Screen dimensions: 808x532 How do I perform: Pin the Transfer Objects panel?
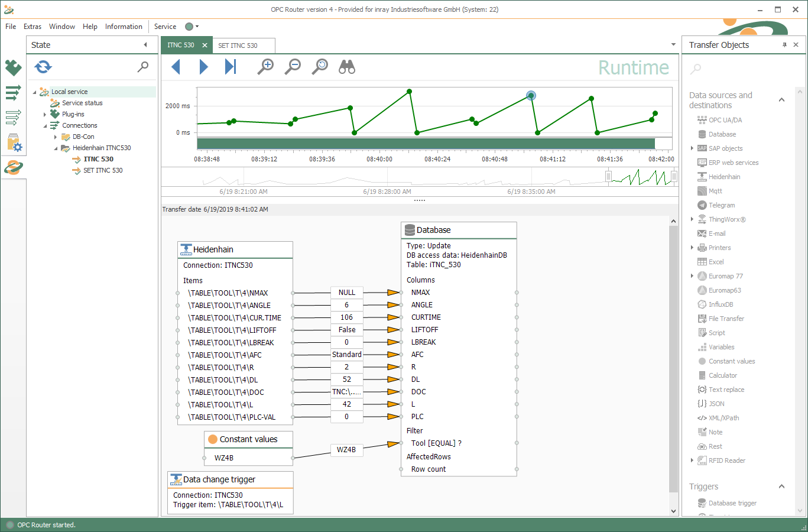(x=784, y=45)
